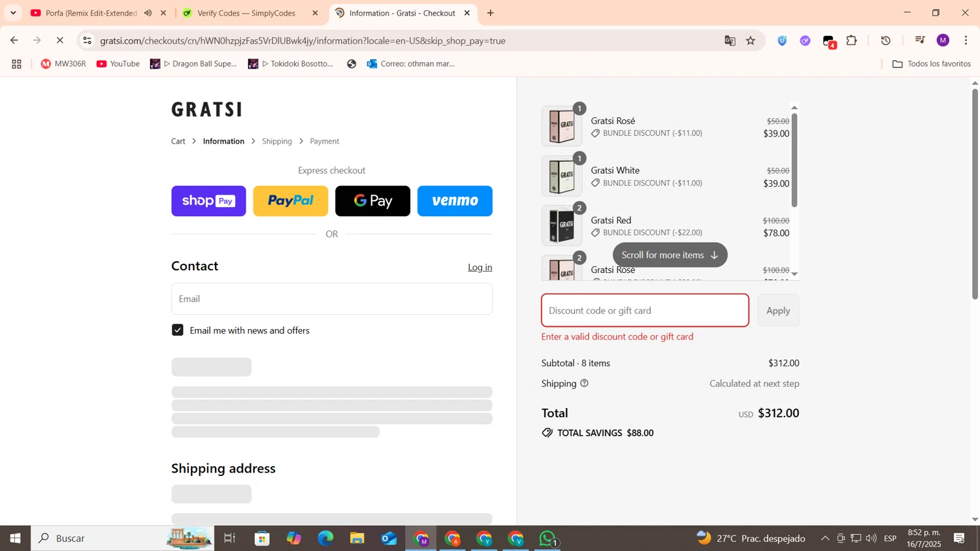Open media controls icon
The image size is (980, 551).
click(920, 40)
